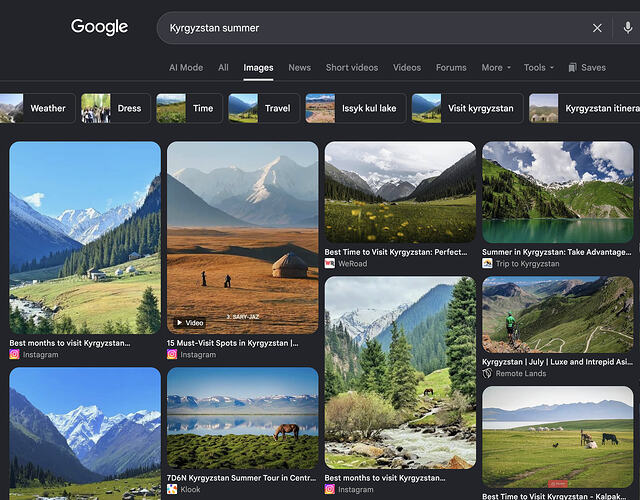This screenshot has width=640, height=500.
Task: Click the Klook source name
Action: click(x=190, y=489)
